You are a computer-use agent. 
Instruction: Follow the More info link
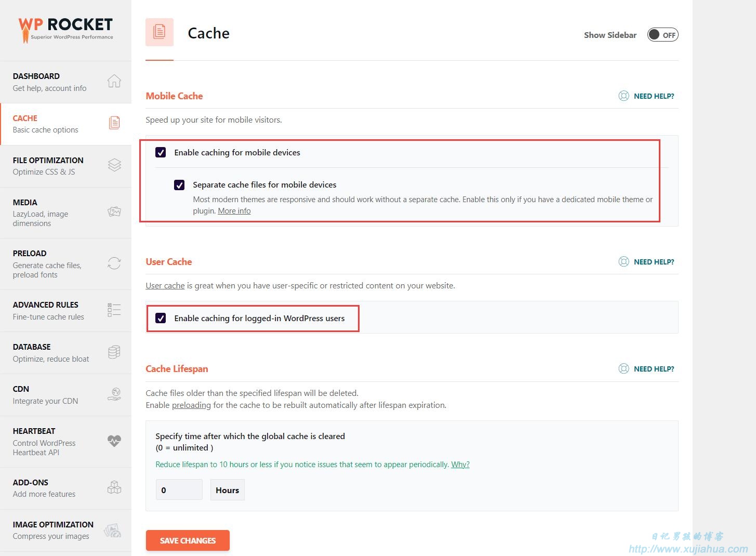(x=234, y=211)
